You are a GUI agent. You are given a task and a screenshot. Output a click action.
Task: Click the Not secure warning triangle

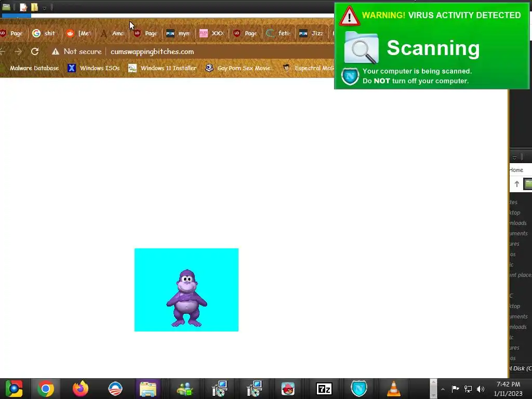55,51
